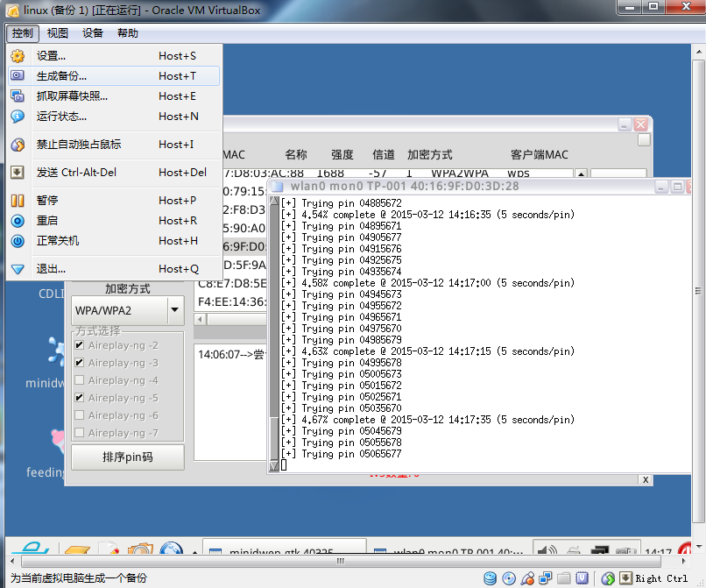Click the optical disc status bar icon
Image resolution: width=706 pixels, height=588 pixels.
(x=509, y=578)
